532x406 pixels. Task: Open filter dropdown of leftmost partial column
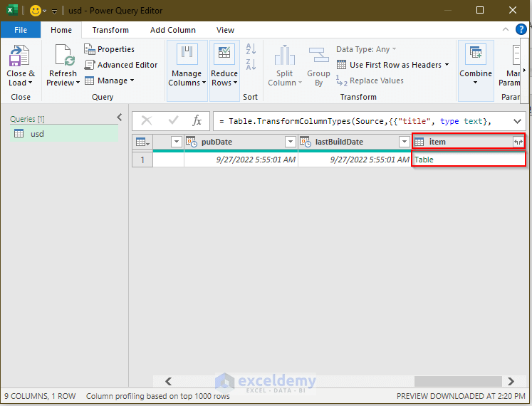pyautogui.click(x=177, y=142)
